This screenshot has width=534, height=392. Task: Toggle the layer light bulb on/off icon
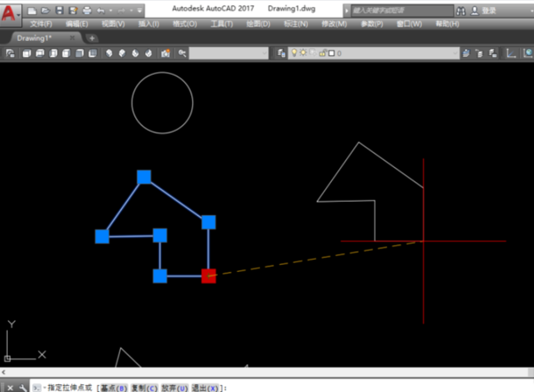(x=295, y=53)
